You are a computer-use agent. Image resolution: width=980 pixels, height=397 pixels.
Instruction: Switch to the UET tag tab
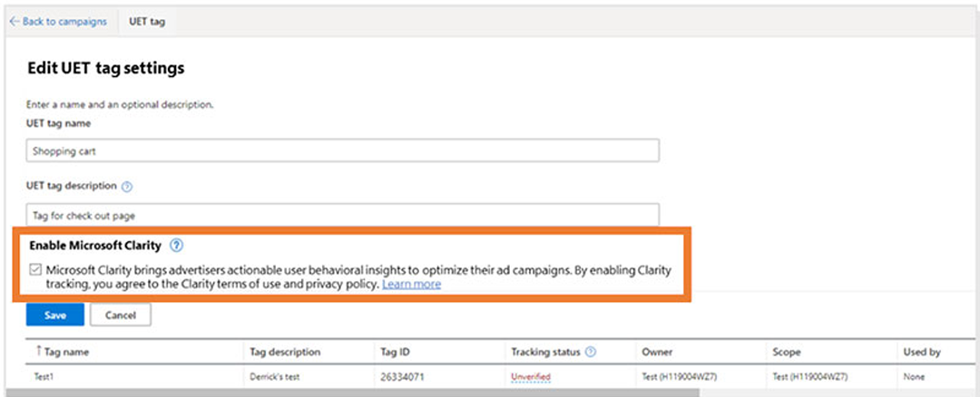click(146, 21)
